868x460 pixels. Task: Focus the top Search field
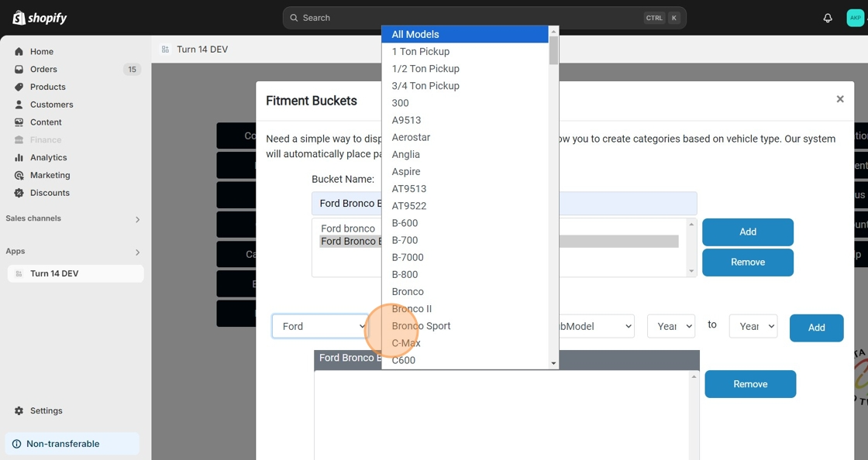click(484, 18)
